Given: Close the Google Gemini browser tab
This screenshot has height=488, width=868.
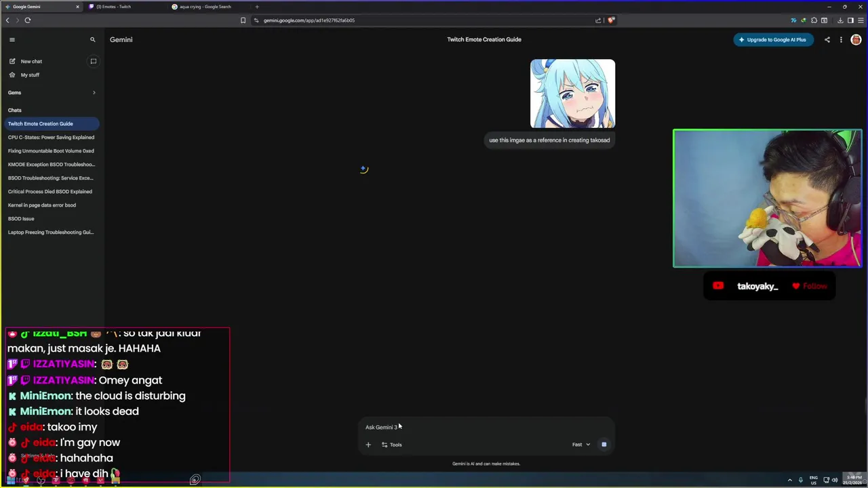Looking at the screenshot, I should point(77,7).
